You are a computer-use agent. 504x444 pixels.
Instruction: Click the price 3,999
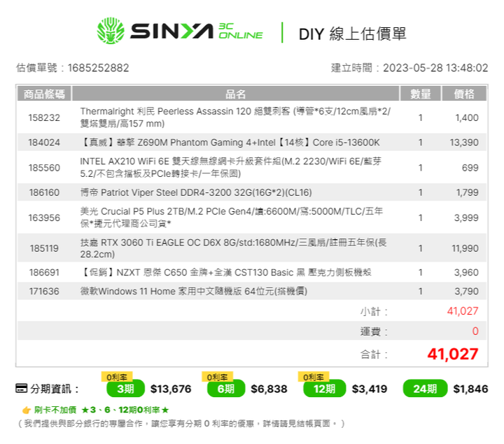(466, 217)
